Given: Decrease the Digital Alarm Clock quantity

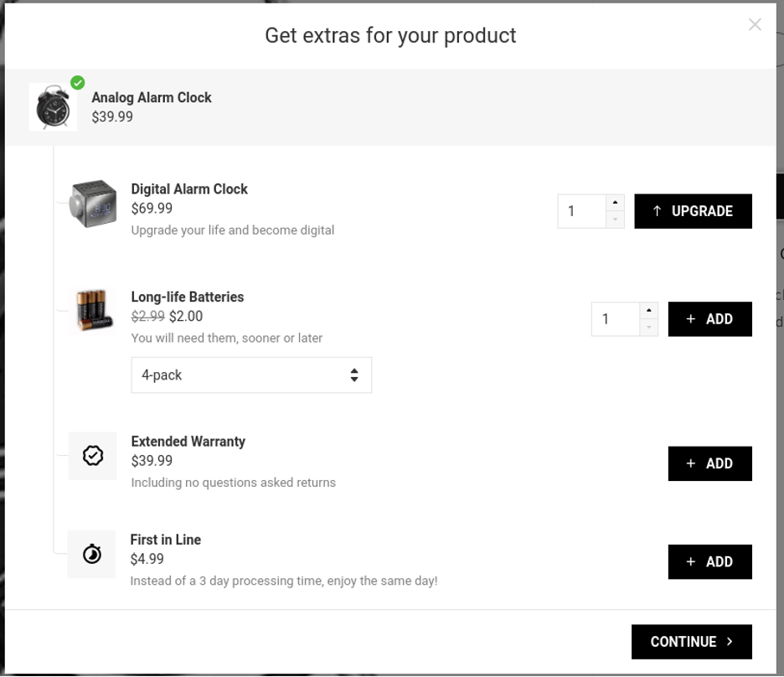Looking at the screenshot, I should click(615, 220).
